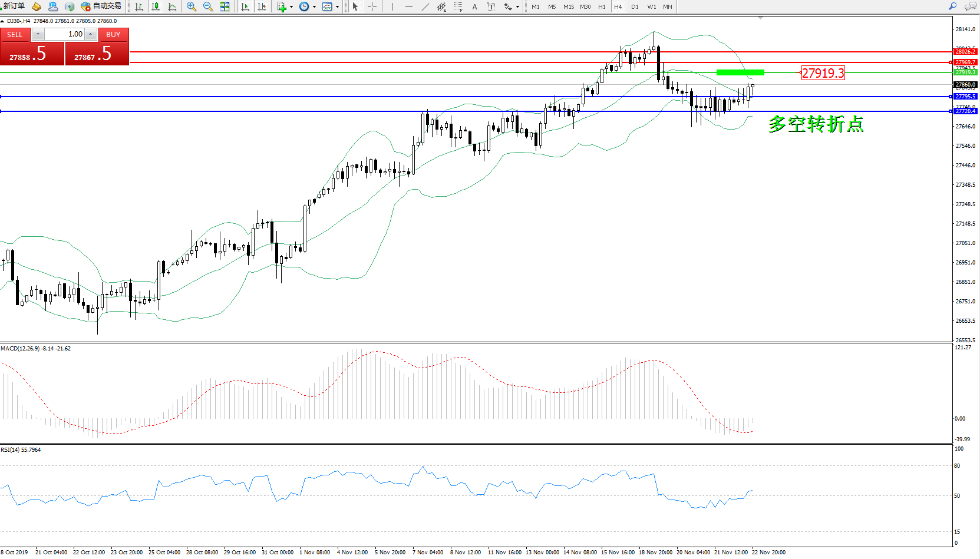
Task: Toggle the chart auto scroll icon
Action: point(245,6)
